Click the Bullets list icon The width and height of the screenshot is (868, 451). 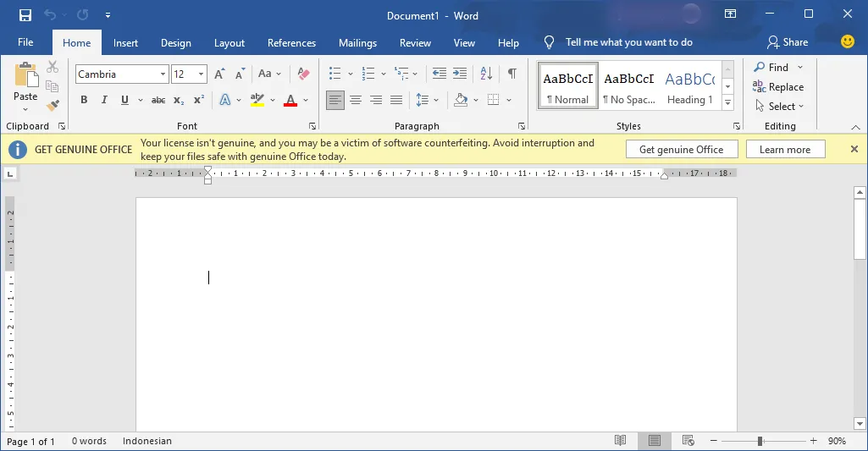coord(335,74)
